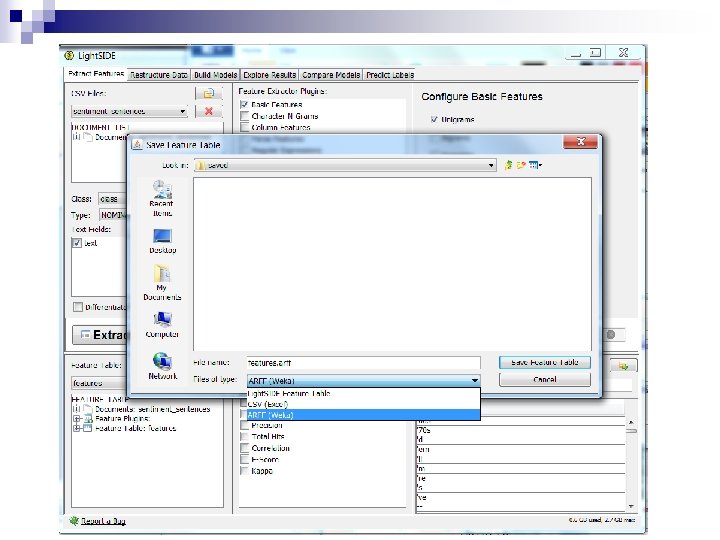Go up one folder level in the Save dialog
The image size is (720, 540).
508,165
